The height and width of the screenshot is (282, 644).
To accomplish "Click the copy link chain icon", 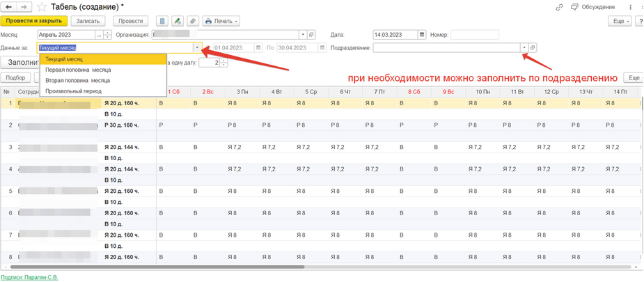I will coord(559,7).
